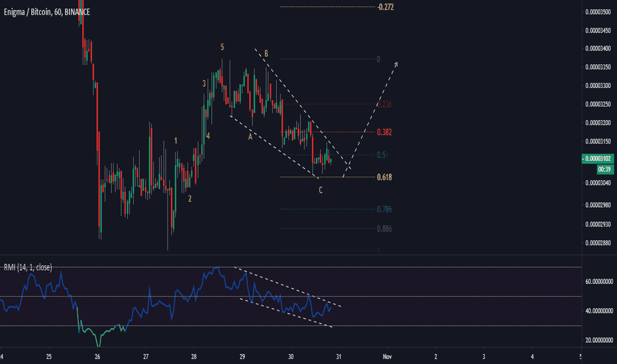Click date 29 on the time axis
Viewport: 617px width, 364px height.
(x=242, y=357)
